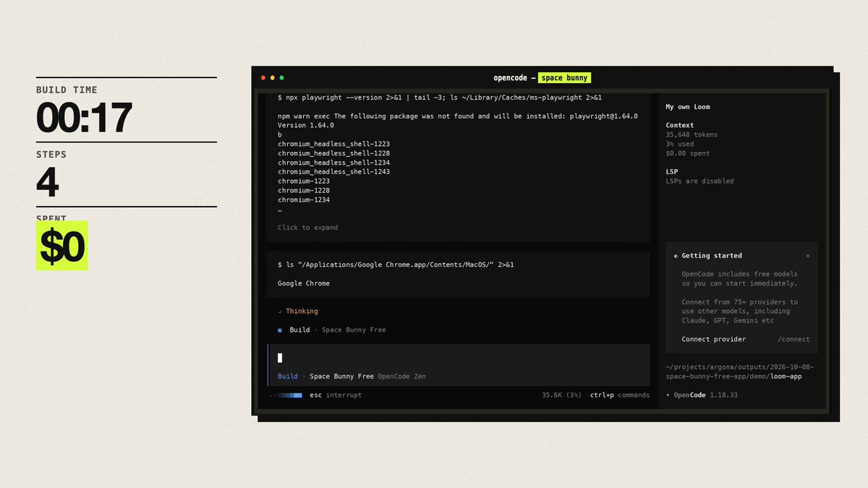Click the ctrl+p commands hint
Image resolution: width=868 pixels, height=488 pixels.
tap(620, 395)
